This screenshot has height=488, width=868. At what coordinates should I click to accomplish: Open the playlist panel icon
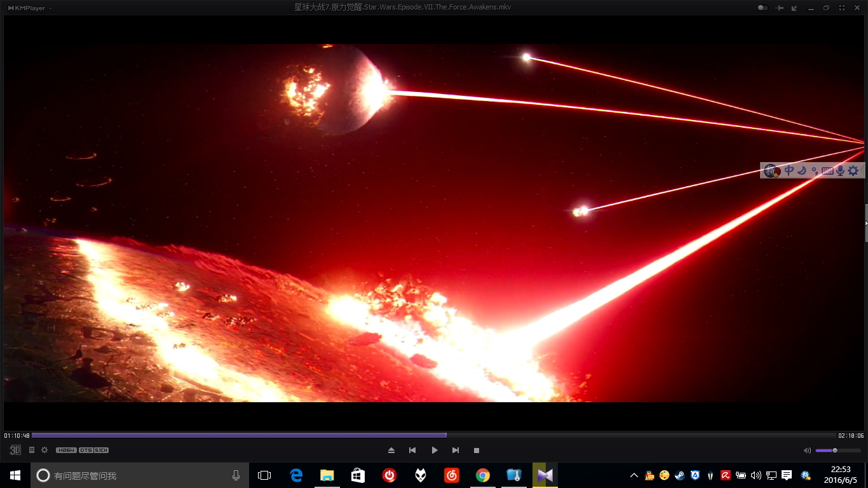pyautogui.click(x=32, y=450)
